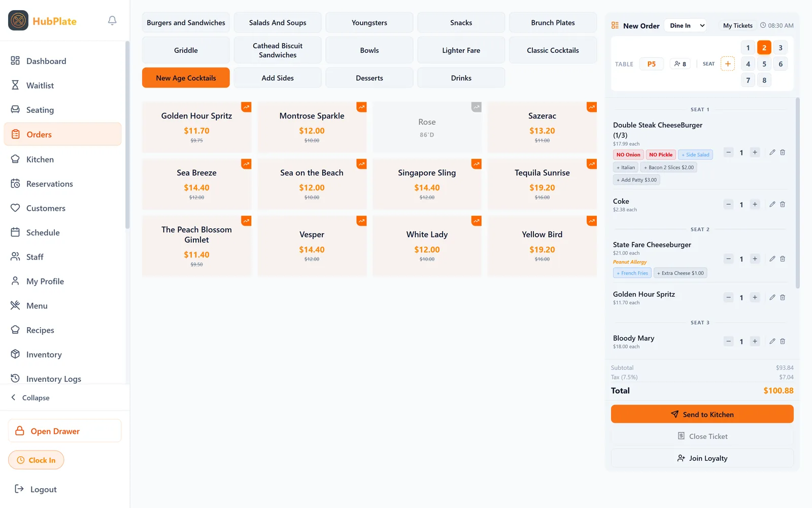Select seat 3 in seat grid
The height and width of the screenshot is (508, 812).
(x=781, y=48)
